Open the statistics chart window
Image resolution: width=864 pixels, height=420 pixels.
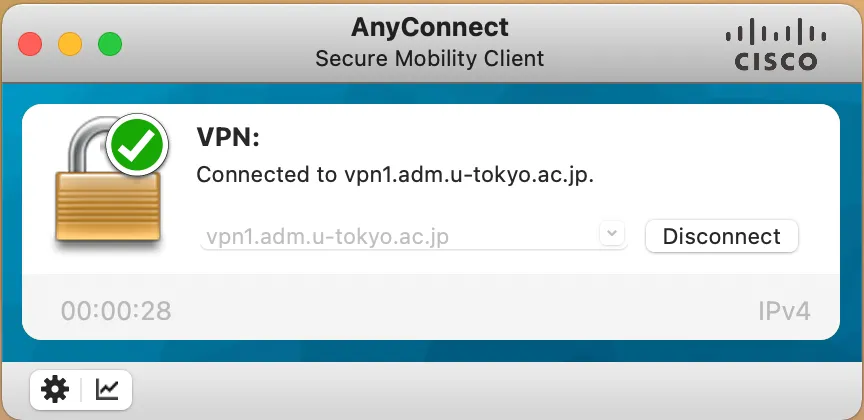pyautogui.click(x=107, y=389)
